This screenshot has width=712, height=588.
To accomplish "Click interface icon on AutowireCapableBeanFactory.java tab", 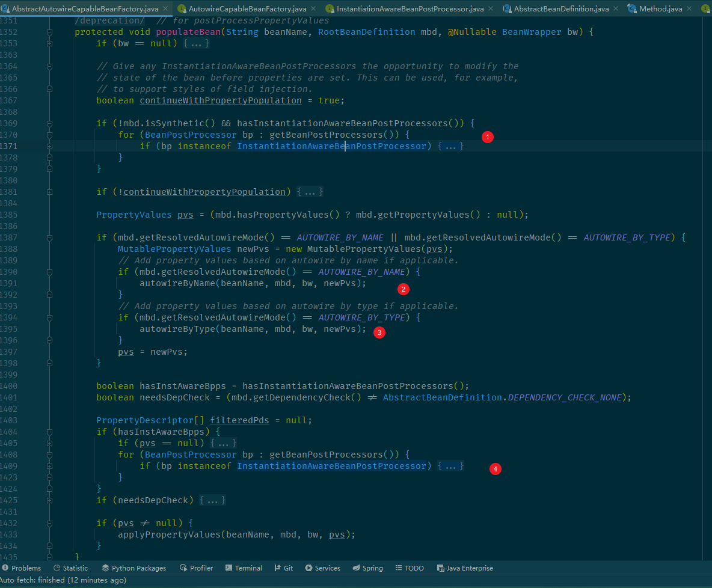I will [182, 8].
